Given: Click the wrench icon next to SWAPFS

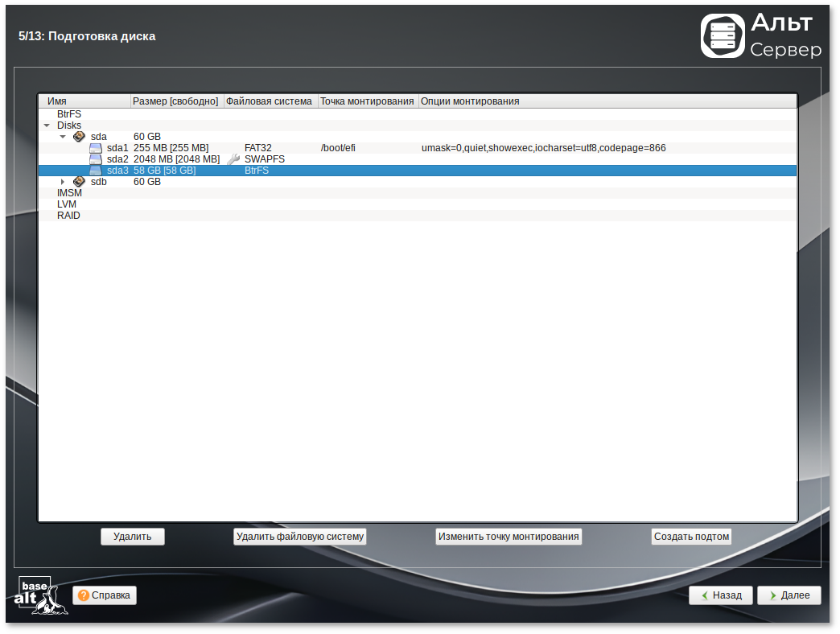Looking at the screenshot, I should click(x=233, y=159).
